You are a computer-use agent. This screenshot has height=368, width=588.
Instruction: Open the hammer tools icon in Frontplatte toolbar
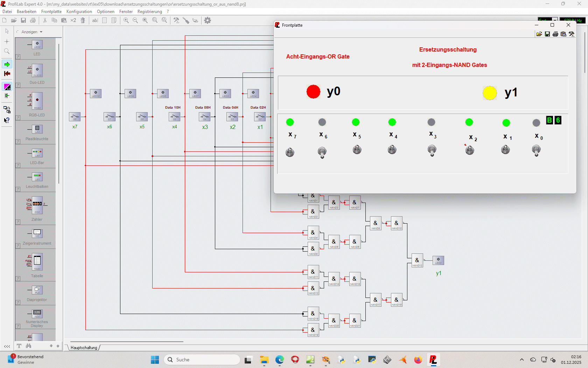click(572, 34)
